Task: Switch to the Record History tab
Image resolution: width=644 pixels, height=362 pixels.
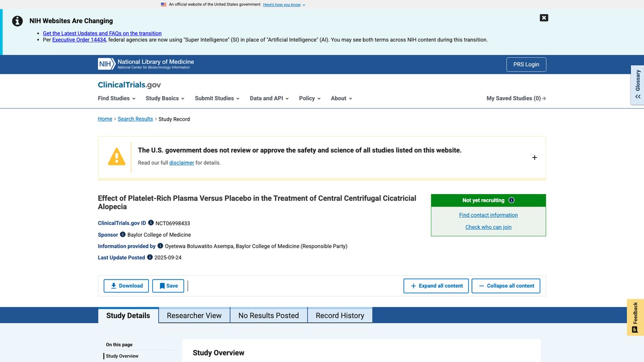Action: [x=340, y=315]
